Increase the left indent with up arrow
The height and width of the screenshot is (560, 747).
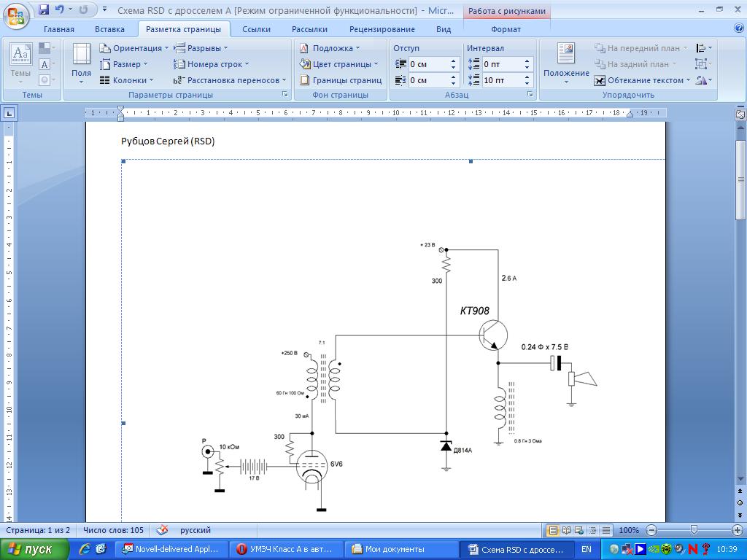pyautogui.click(x=453, y=61)
